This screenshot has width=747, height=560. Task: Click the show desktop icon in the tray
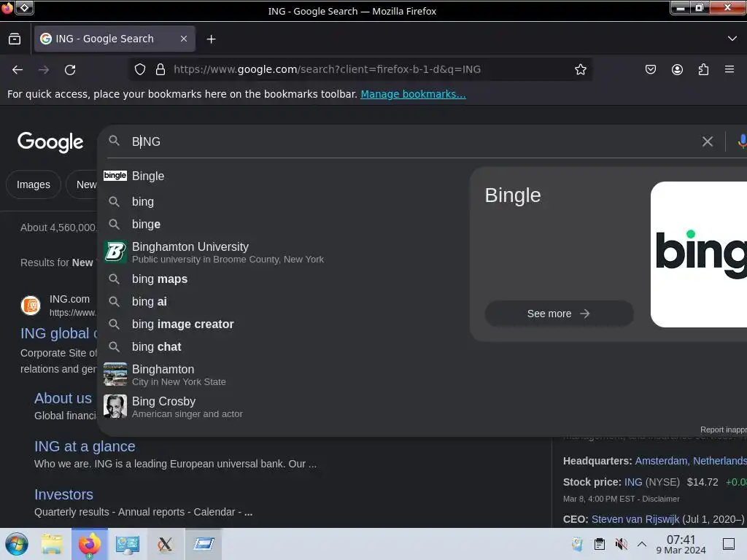[x=729, y=544]
